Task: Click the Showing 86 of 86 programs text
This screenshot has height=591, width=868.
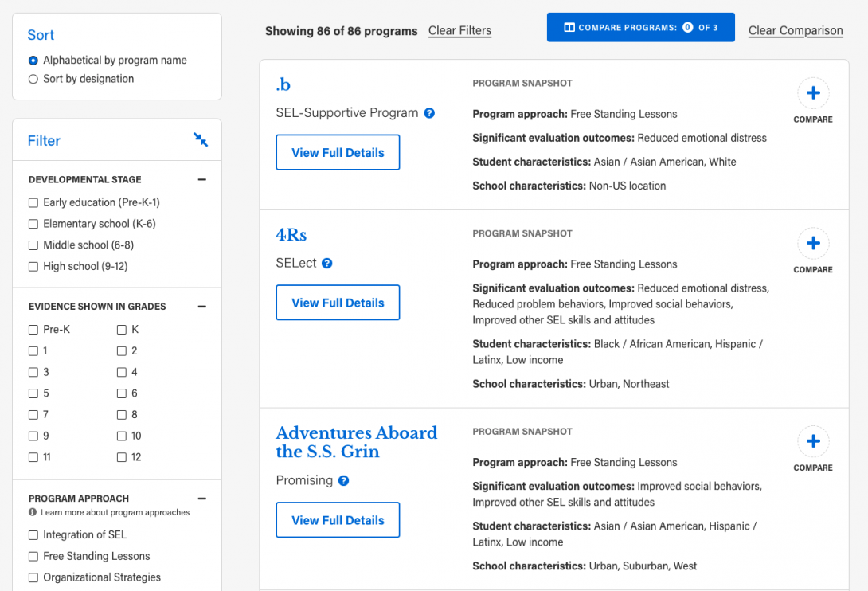Action: 341,31
